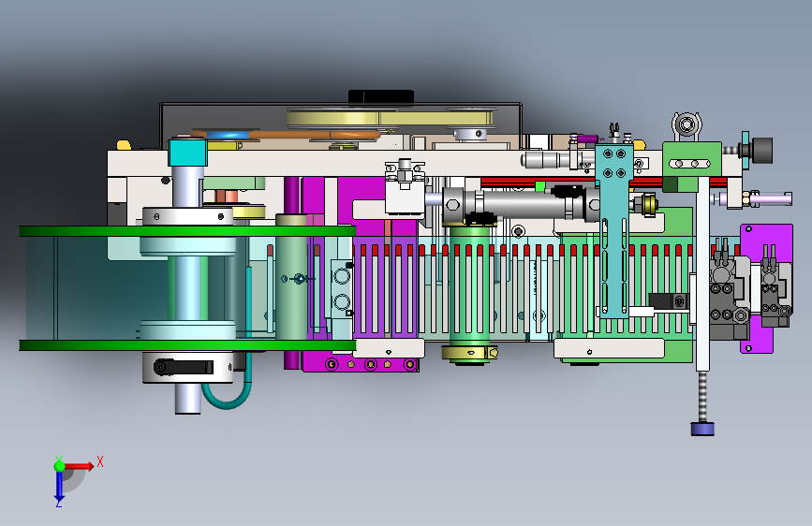Select the black lever on lower clamp collar
The height and width of the screenshot is (526, 812).
[x=184, y=367]
